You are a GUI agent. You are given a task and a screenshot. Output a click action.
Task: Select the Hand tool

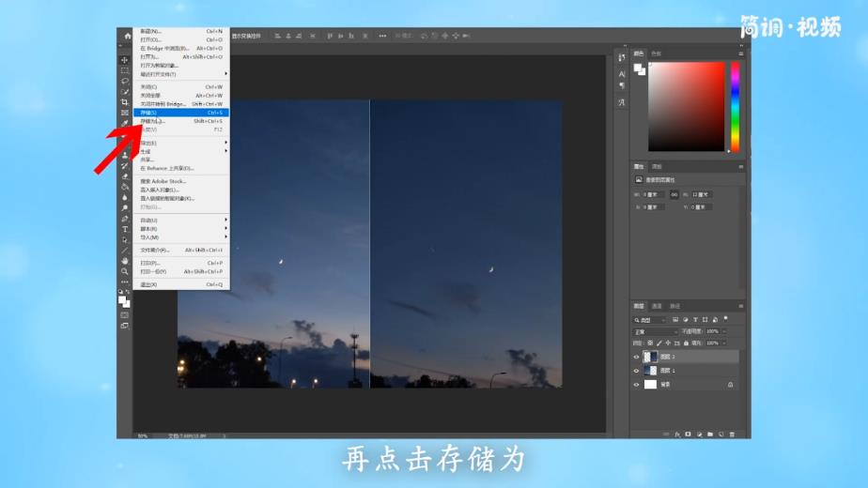(125, 261)
